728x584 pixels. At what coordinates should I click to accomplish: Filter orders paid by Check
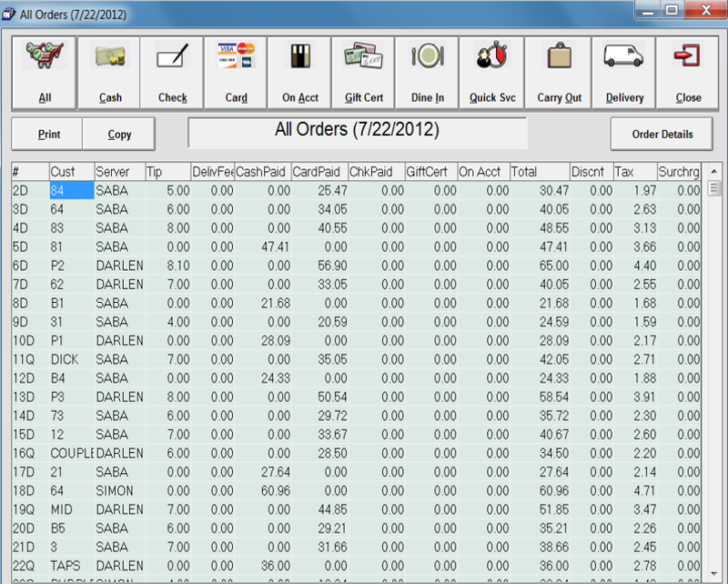coord(172,73)
